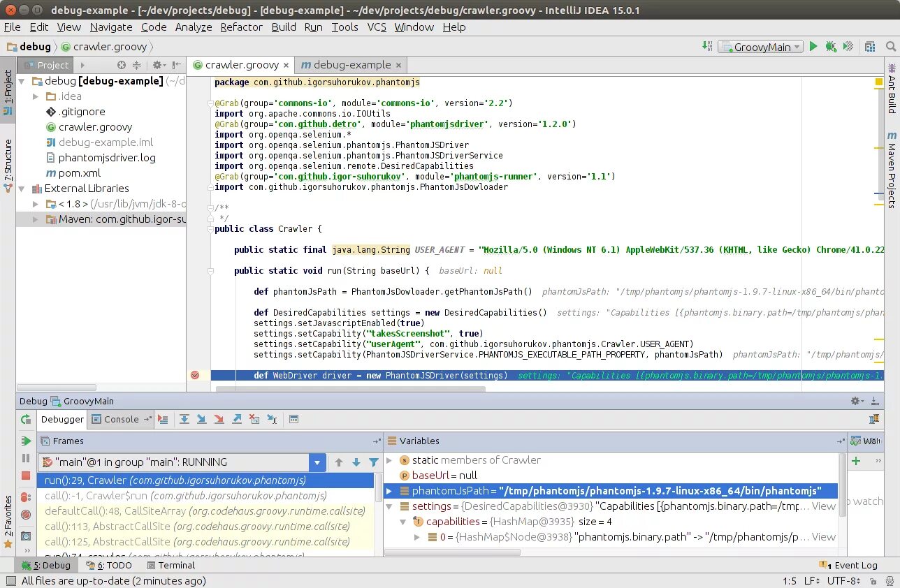Click View link for settings variable
This screenshot has width=900, height=588.
[x=824, y=506]
